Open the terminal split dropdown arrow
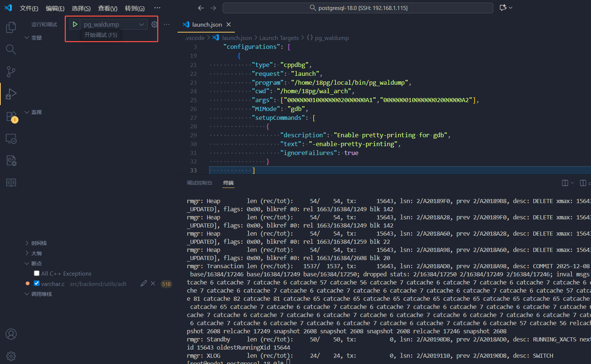The width and height of the screenshot is (591, 364). [572, 183]
